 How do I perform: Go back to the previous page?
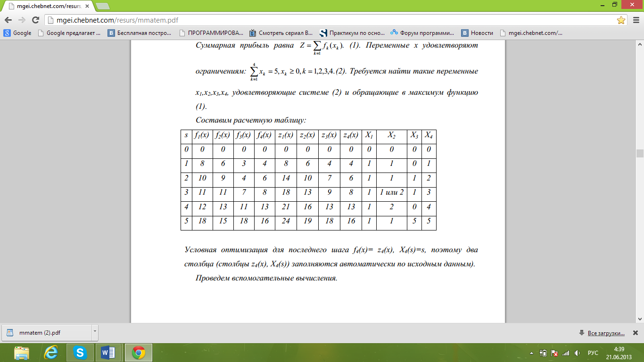click(x=8, y=20)
